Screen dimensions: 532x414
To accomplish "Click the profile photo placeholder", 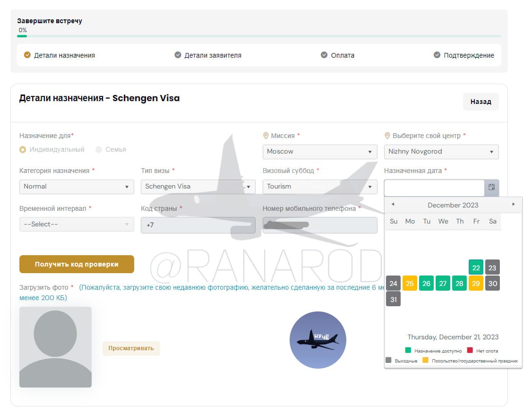I will (55, 347).
